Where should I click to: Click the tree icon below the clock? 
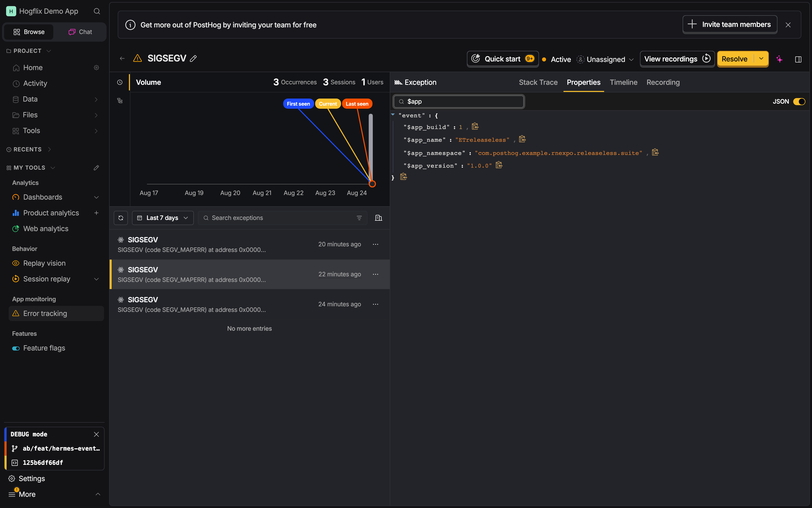pos(120,101)
